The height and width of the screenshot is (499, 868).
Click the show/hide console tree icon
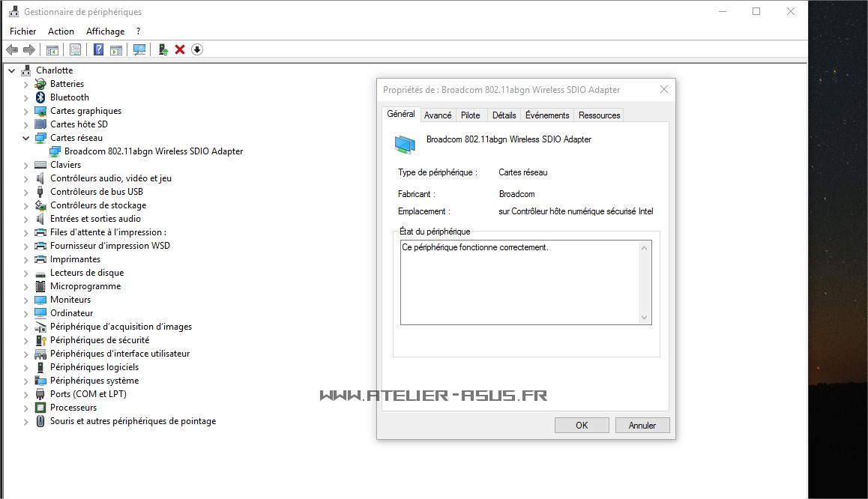52,49
